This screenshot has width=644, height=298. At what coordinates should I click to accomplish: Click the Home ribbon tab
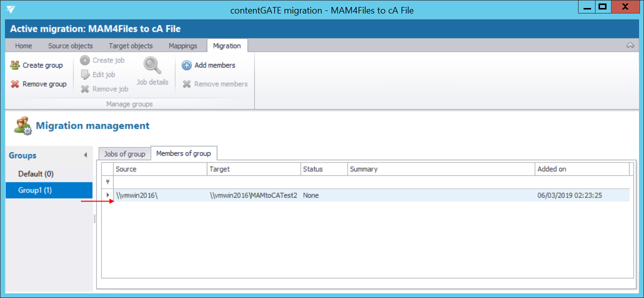point(23,45)
